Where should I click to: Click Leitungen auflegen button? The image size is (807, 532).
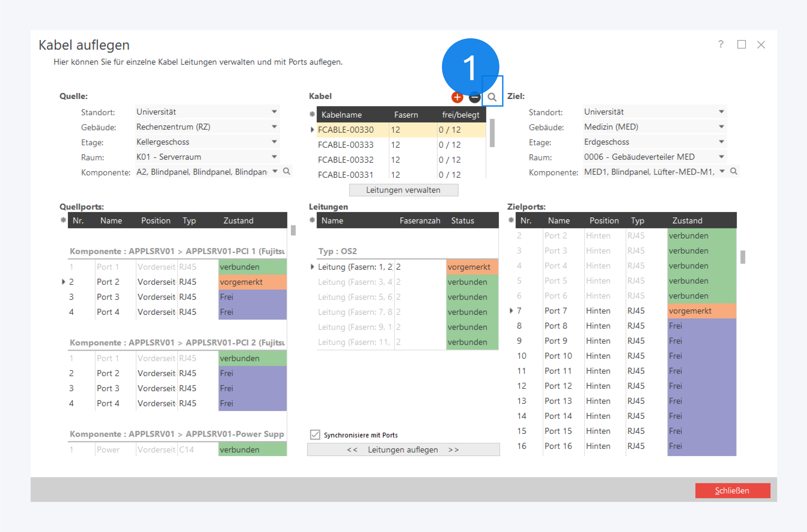(403, 450)
